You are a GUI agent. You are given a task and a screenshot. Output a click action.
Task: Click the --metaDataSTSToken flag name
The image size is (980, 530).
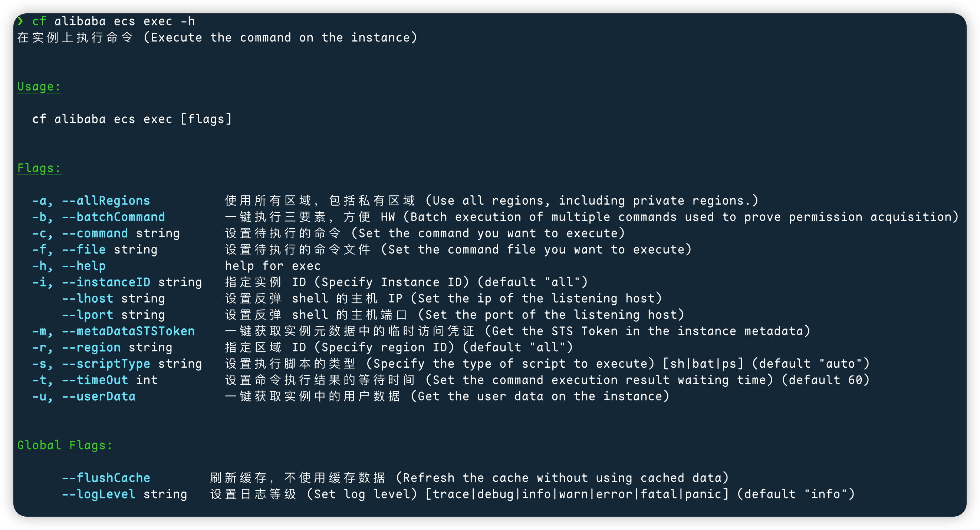pyautogui.click(x=128, y=331)
